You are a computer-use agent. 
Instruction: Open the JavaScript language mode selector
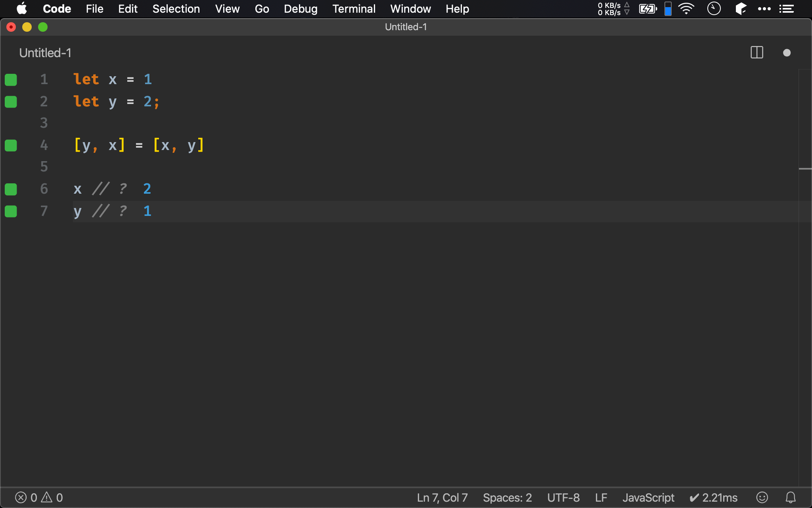point(648,497)
